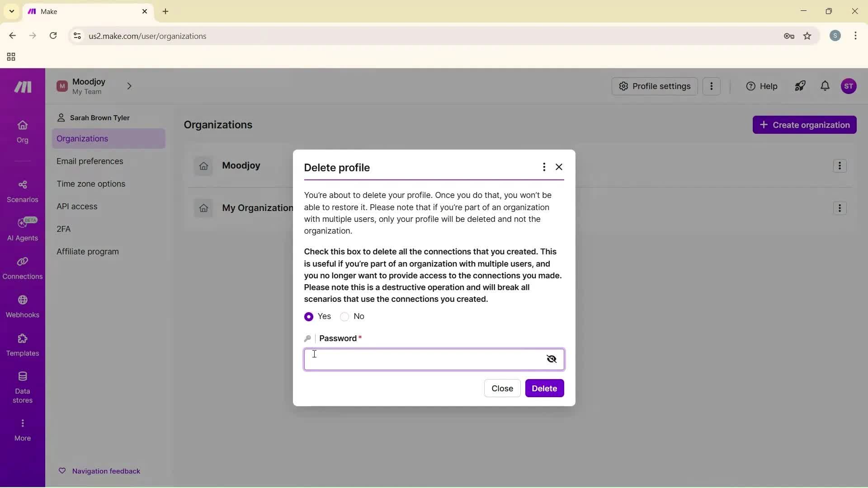Click the Close button in dialog
The height and width of the screenshot is (488, 868).
502,389
